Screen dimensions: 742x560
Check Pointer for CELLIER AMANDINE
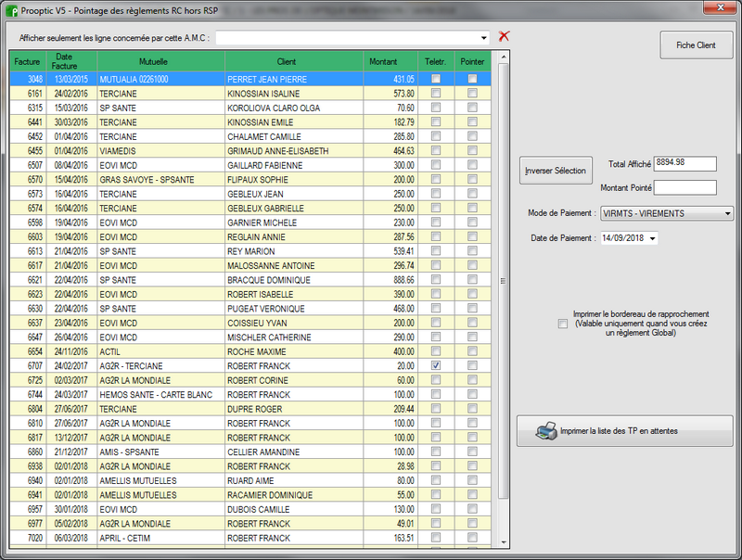pos(472,452)
